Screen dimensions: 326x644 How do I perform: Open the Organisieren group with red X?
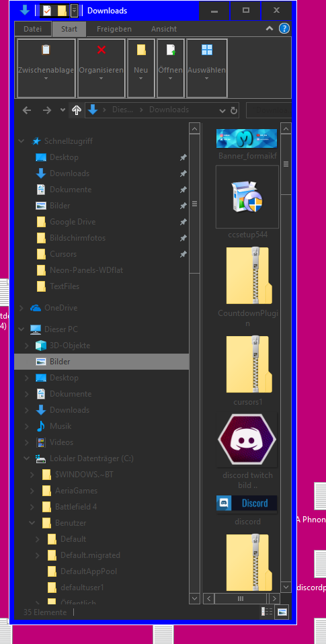101,68
